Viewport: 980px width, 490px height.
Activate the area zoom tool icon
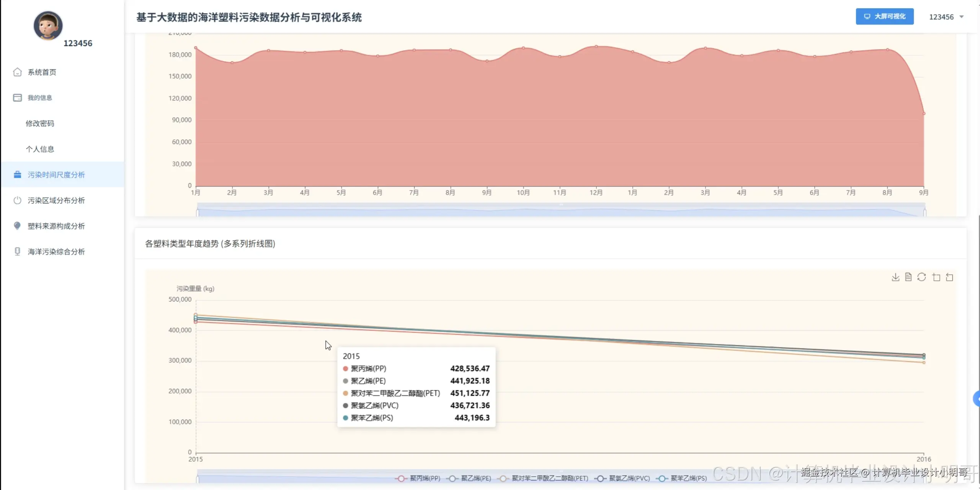coord(936,277)
